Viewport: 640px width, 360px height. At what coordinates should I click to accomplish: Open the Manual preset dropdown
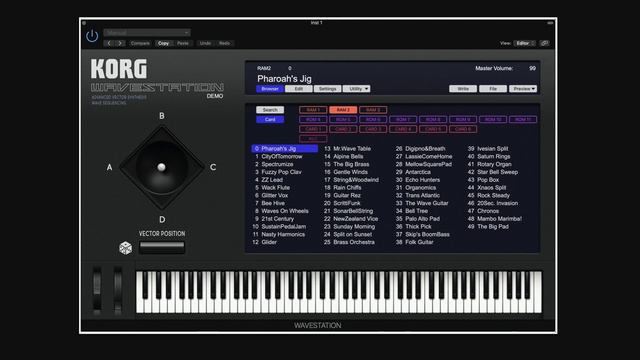[x=147, y=33]
